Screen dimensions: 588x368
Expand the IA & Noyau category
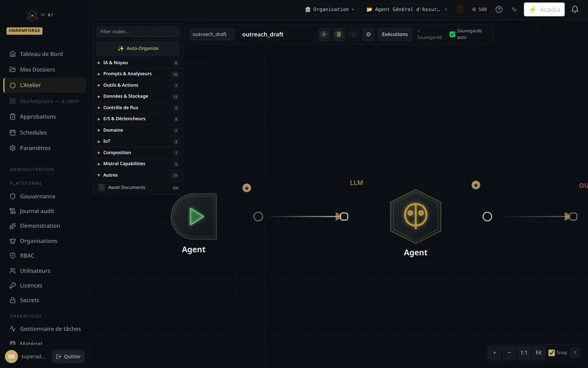click(x=138, y=63)
